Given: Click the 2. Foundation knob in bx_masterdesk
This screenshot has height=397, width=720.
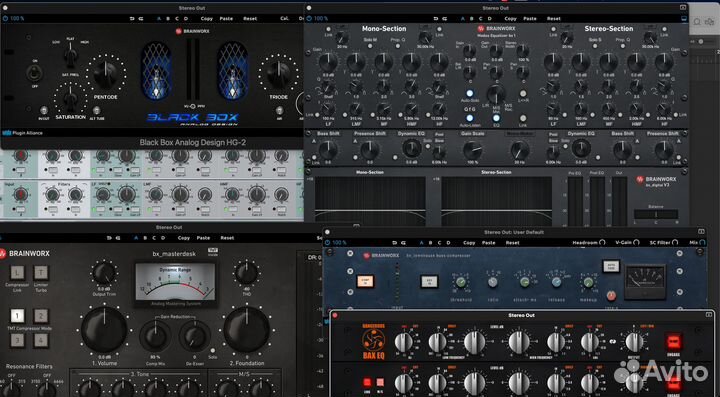Looking at the screenshot, I should click(x=247, y=330).
